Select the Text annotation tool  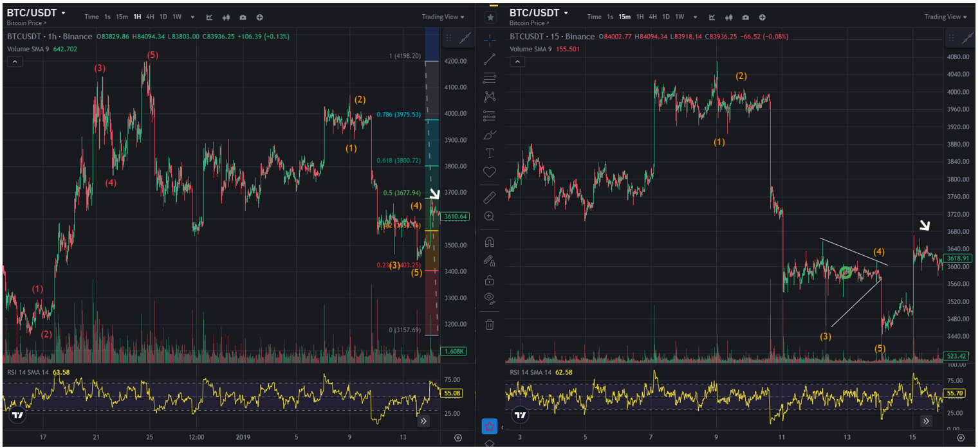pos(490,154)
